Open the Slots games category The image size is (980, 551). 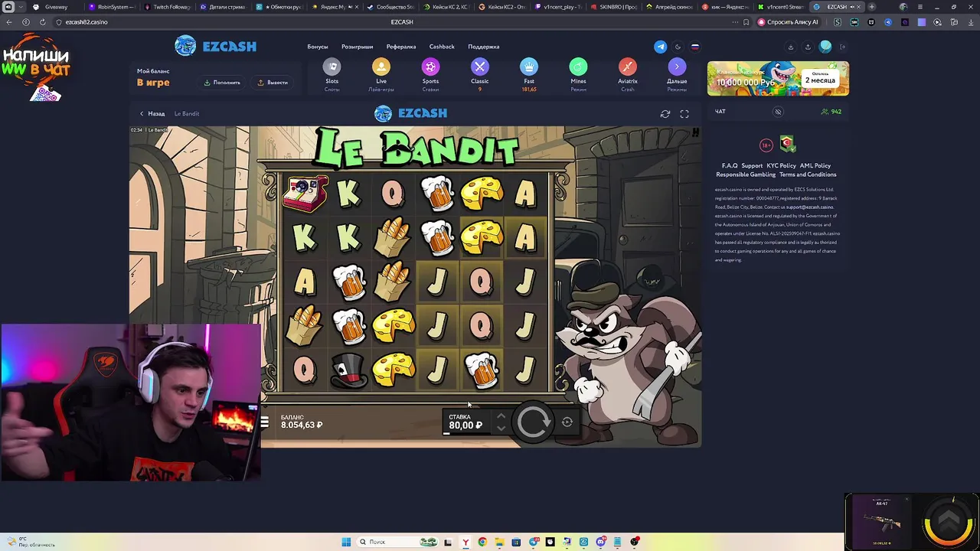pyautogui.click(x=332, y=74)
